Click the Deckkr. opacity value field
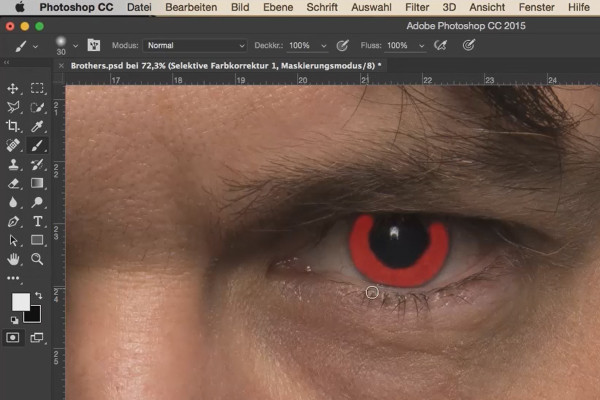Screen dimensions: 600x400 click(302, 46)
